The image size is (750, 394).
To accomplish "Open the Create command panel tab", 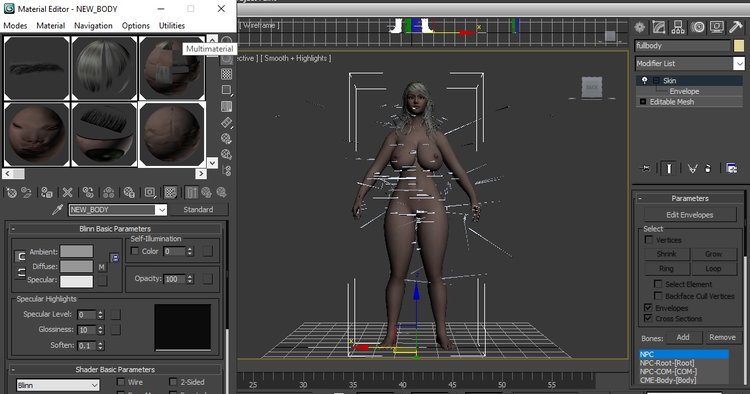I will (640, 27).
